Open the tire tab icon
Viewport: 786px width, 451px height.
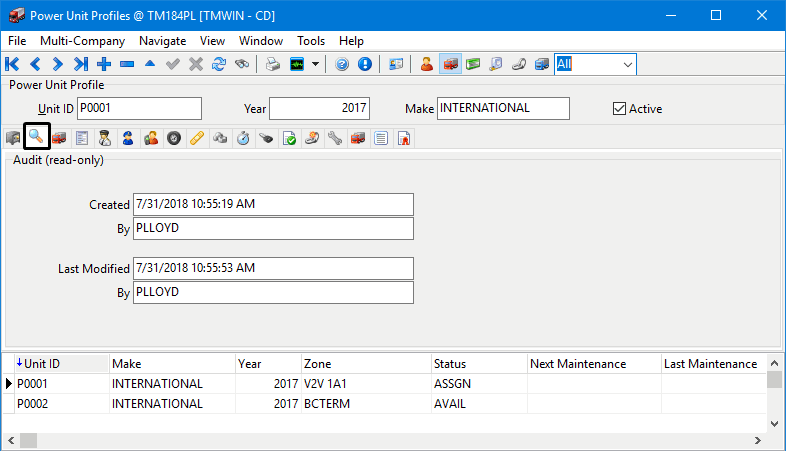click(x=173, y=138)
